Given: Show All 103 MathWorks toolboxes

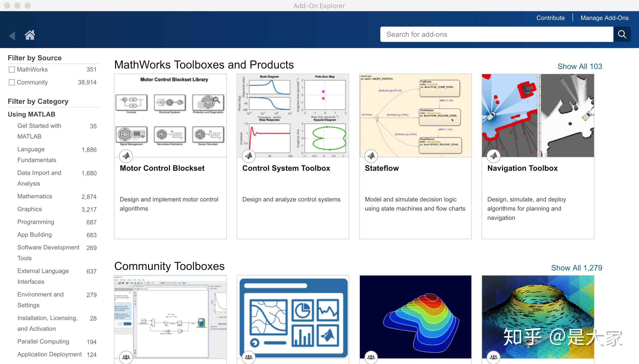Looking at the screenshot, I should coord(579,66).
